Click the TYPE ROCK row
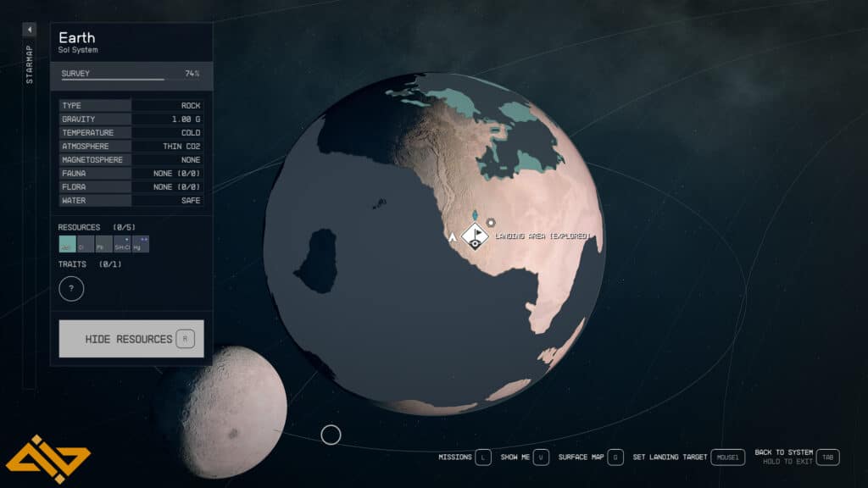Image resolution: width=868 pixels, height=488 pixels. tap(131, 105)
